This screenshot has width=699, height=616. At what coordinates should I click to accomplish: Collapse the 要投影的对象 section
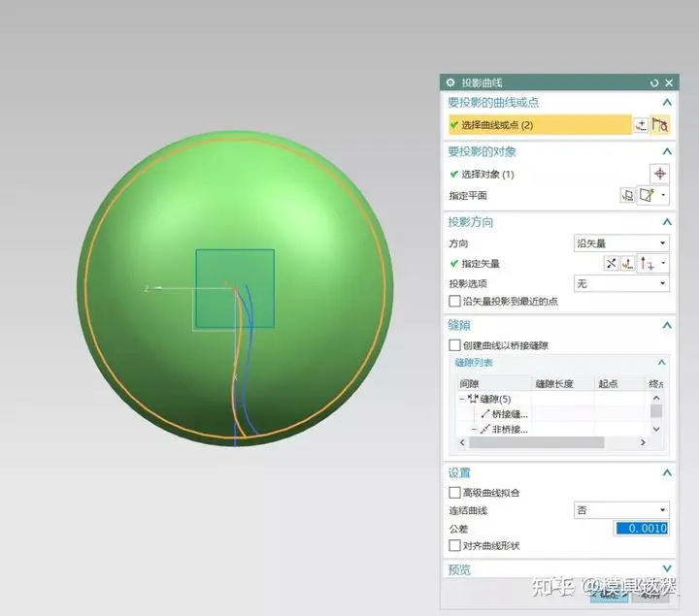click(x=667, y=151)
